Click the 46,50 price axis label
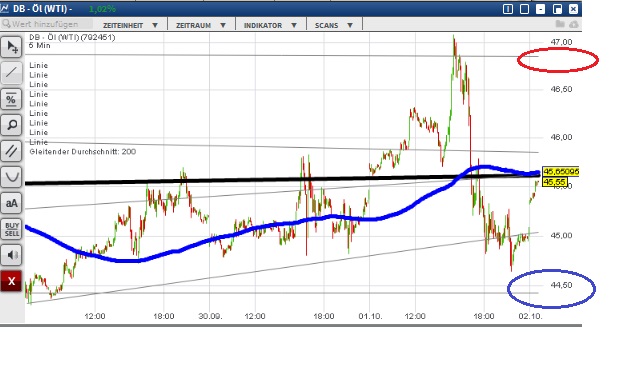This screenshot has width=642, height=367. pyautogui.click(x=561, y=89)
